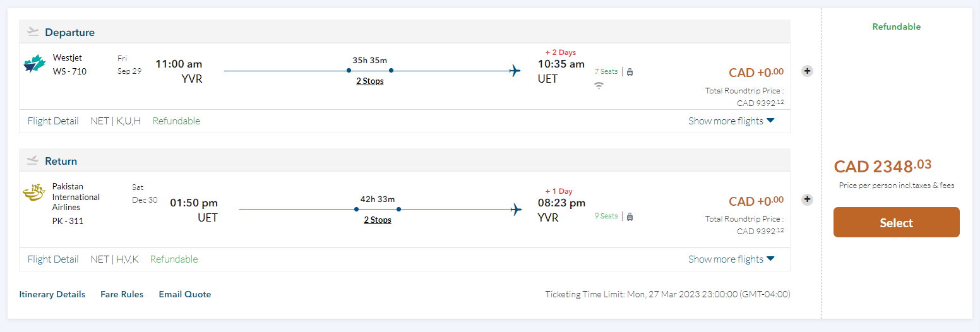Click the Wi-Fi icon on departure flight
This screenshot has height=332, width=980.
pyautogui.click(x=599, y=85)
